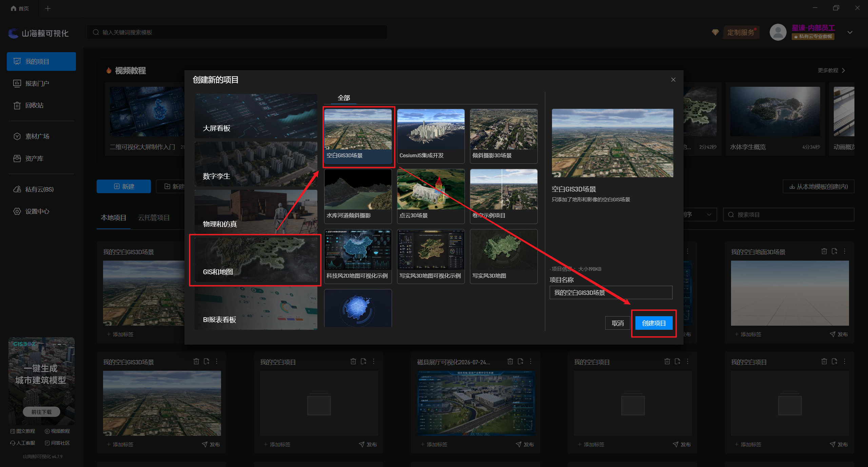Select the 写实风3D地图 template
Screen dimensions: 868x467
tap(504, 257)
